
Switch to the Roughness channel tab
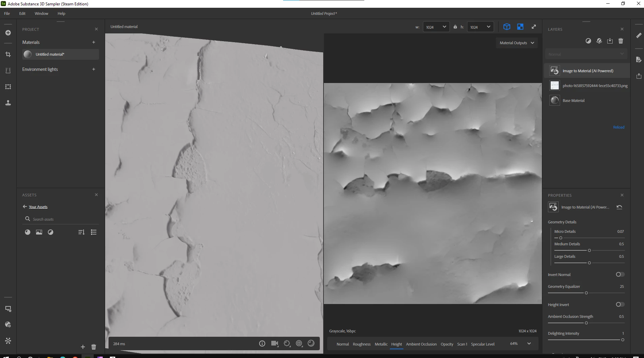[362, 344]
